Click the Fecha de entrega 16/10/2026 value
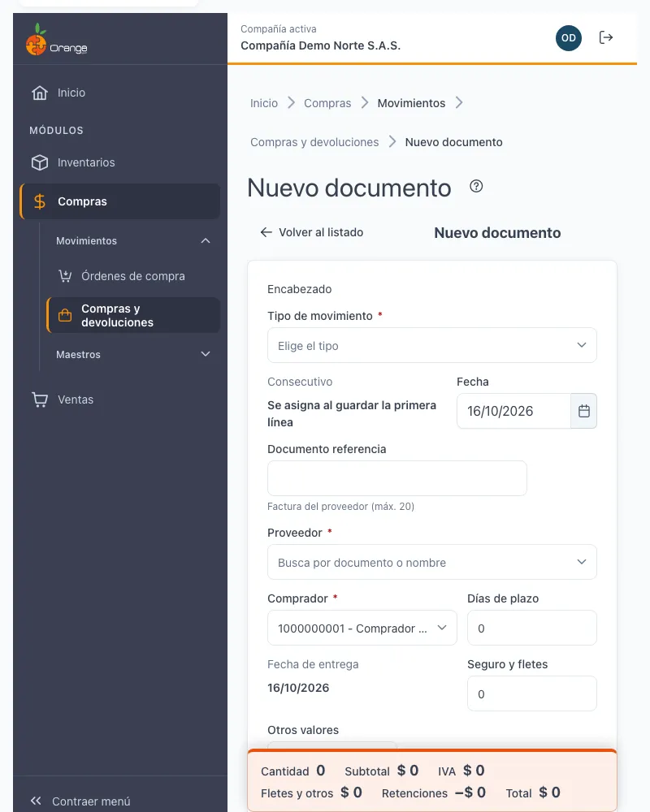 pos(298,688)
